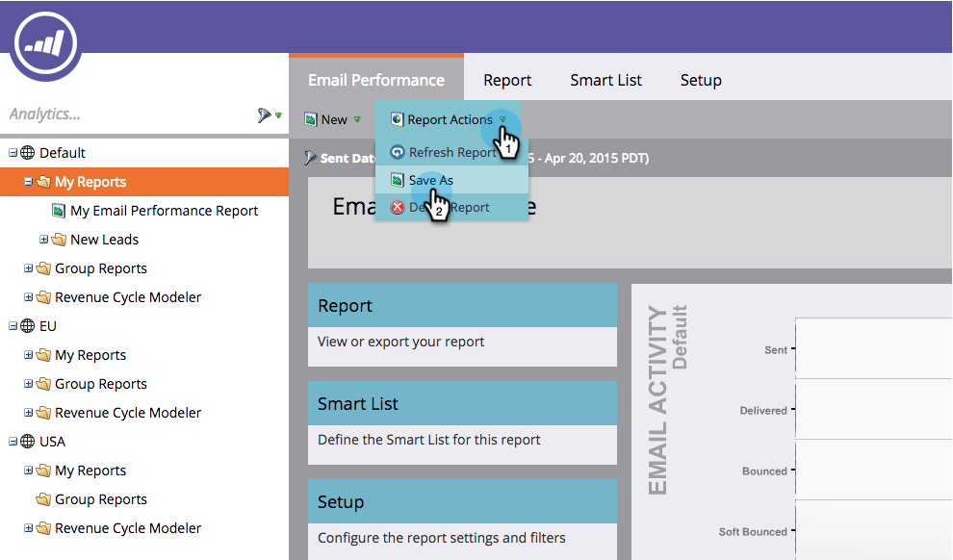Click the Refresh Report icon
953x560 pixels.
[397, 152]
